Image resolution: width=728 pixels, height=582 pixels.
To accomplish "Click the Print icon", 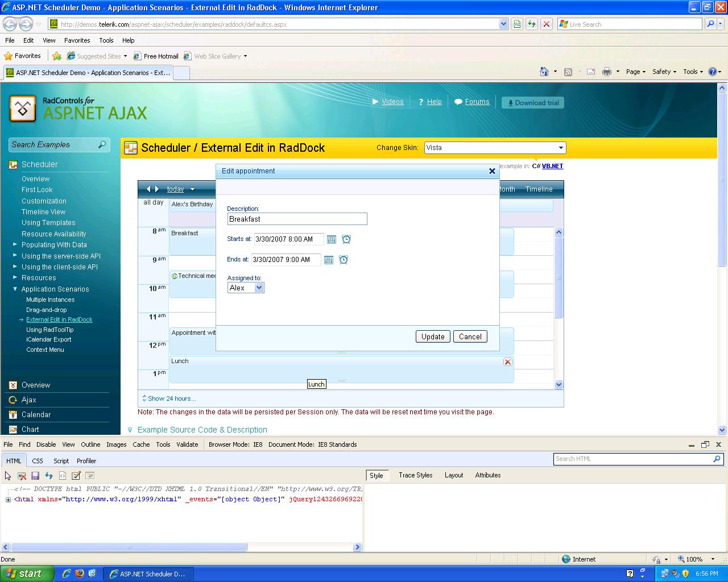I will [607, 72].
